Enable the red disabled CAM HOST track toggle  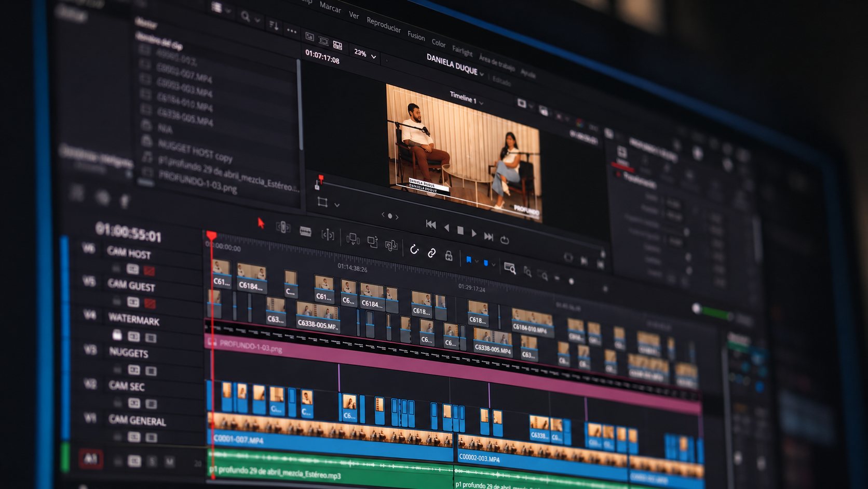[150, 271]
